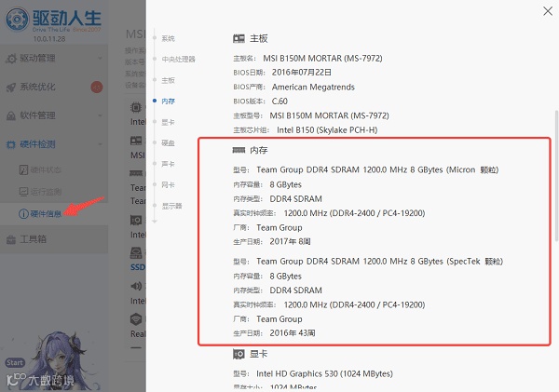Viewport: 559px width, 392px height.
Task: Click the 内存 section header icon
Action: (x=239, y=150)
